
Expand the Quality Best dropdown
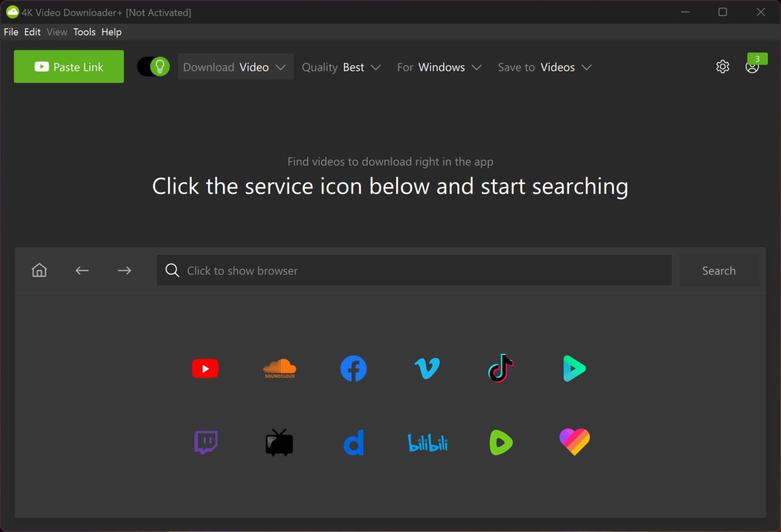tap(341, 67)
